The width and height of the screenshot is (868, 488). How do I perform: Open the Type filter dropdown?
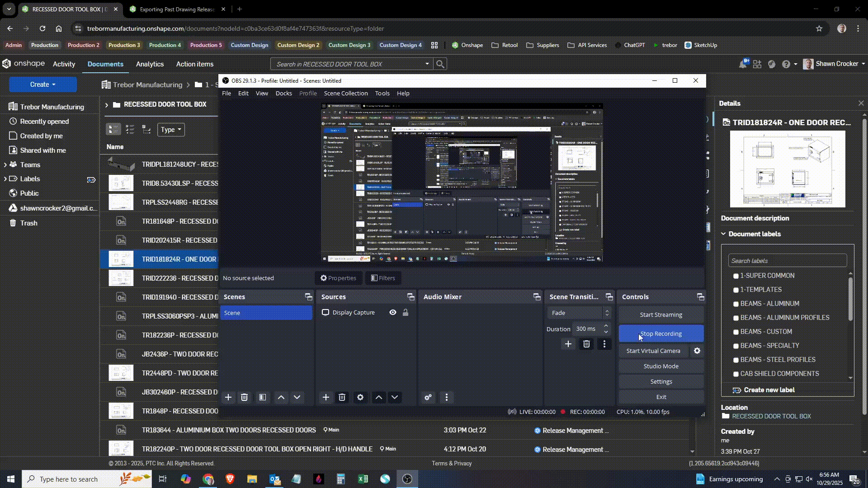171,130
